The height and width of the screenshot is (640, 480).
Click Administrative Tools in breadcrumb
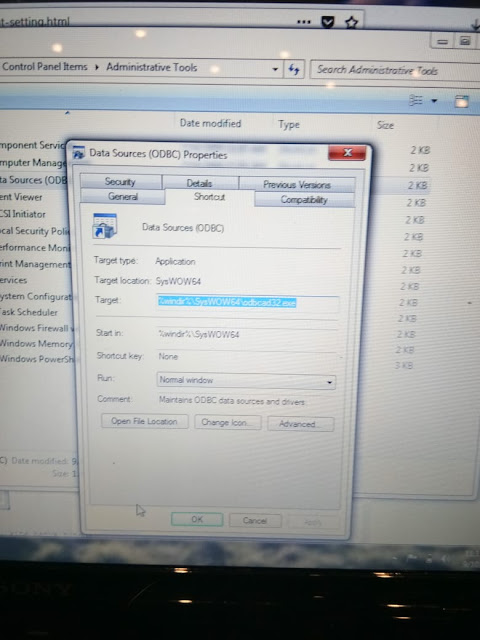(151, 67)
